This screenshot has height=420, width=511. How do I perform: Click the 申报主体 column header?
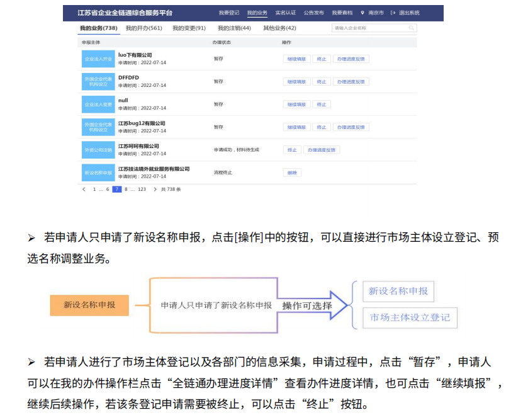click(91, 42)
